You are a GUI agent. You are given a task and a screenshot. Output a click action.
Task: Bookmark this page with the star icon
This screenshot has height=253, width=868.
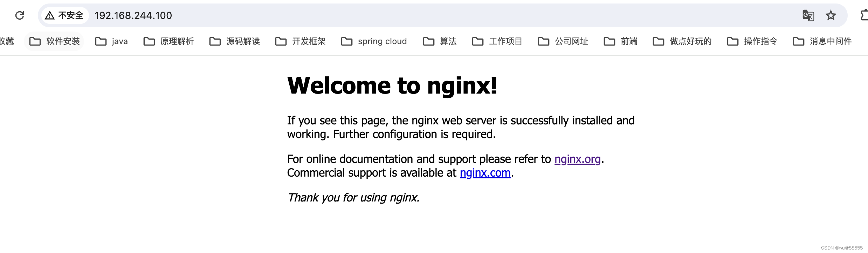coord(831,15)
